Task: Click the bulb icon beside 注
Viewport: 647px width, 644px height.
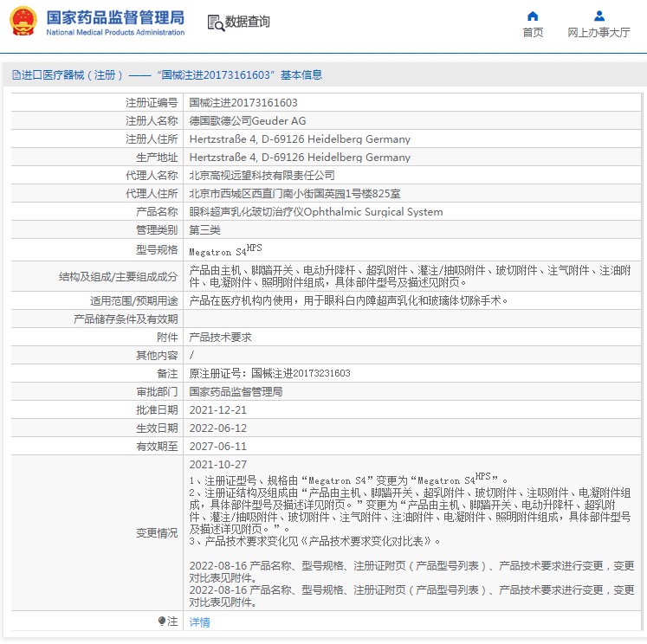Action: (x=162, y=621)
